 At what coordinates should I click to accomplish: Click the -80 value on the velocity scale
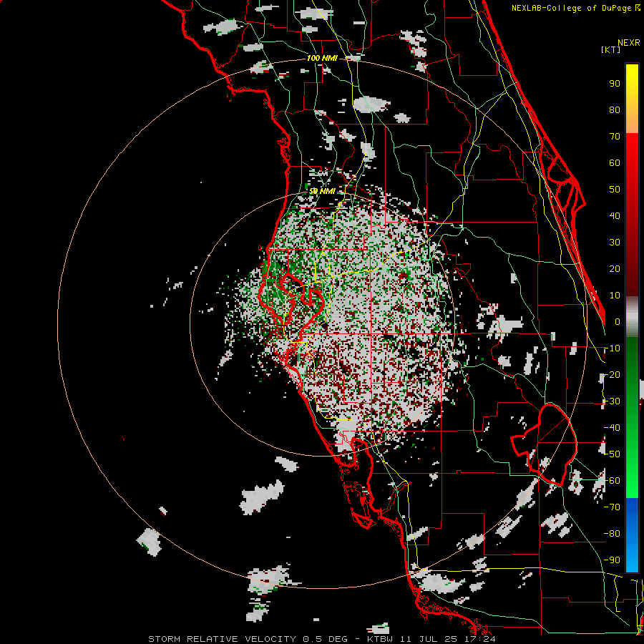612,534
